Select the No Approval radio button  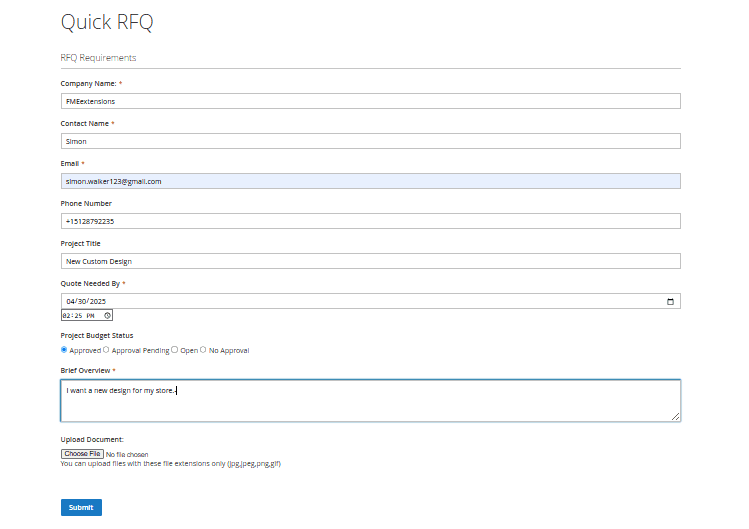[203, 350]
